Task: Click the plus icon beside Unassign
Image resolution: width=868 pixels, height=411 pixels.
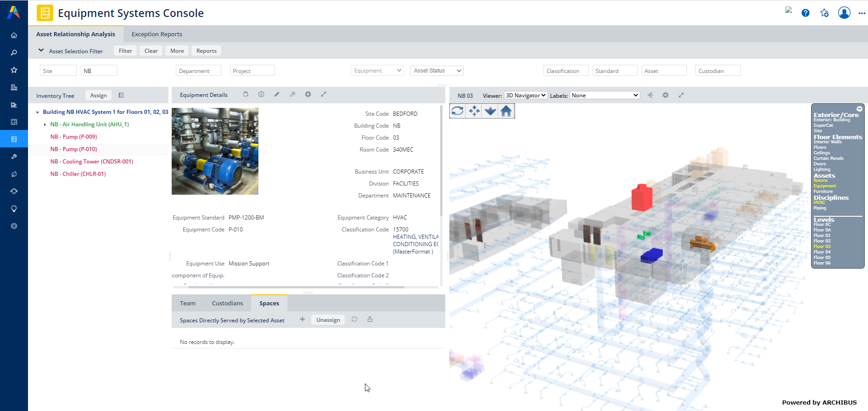Action: coord(302,320)
